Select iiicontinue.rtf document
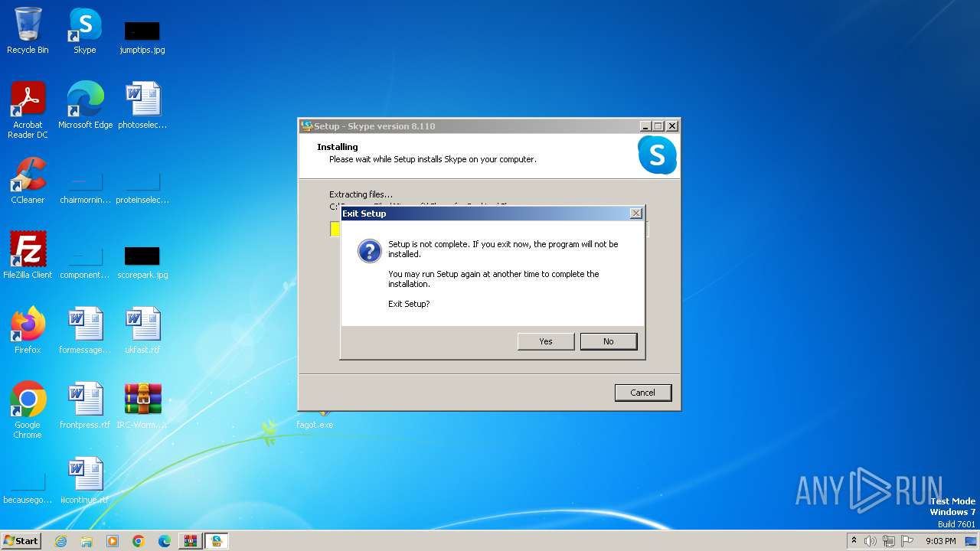 [x=85, y=481]
